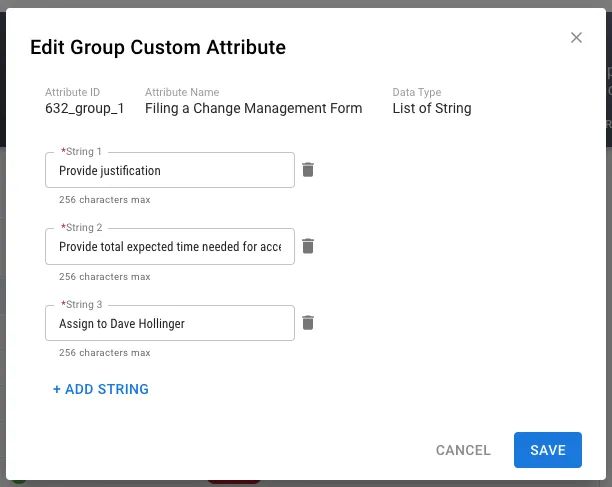Click the Data Type label

(x=416, y=92)
